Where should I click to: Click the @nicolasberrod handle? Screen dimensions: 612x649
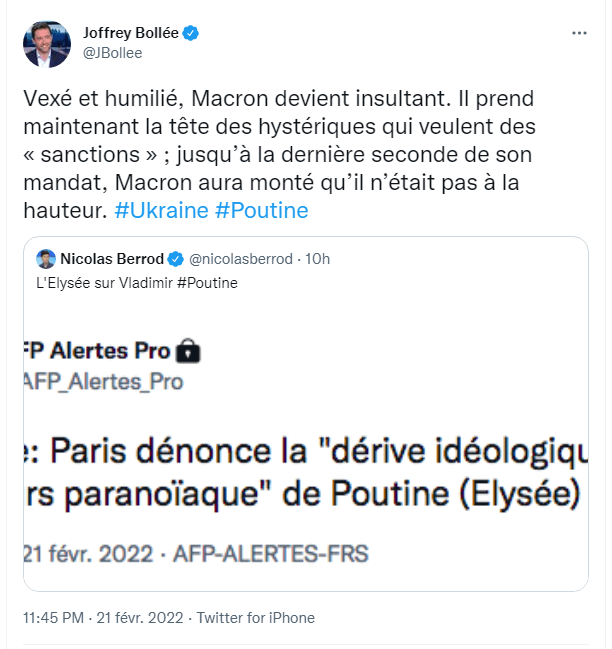(240, 260)
